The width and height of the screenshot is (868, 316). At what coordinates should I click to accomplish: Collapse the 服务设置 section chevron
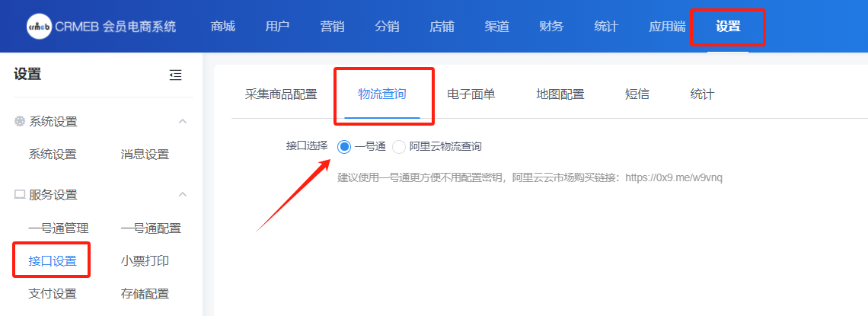(182, 195)
